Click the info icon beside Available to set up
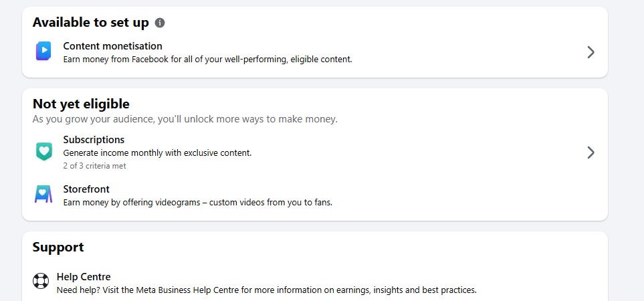The height and width of the screenshot is (301, 644). (x=160, y=23)
